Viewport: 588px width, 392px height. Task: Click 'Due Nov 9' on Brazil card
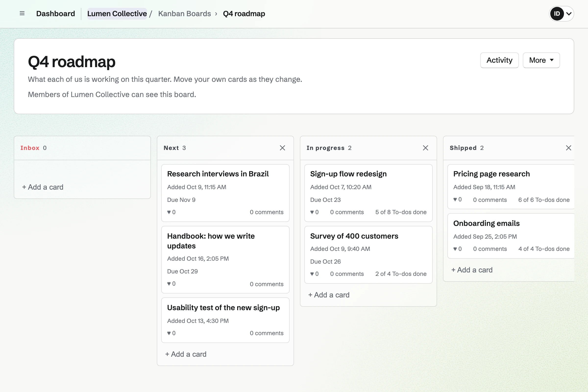(x=181, y=200)
